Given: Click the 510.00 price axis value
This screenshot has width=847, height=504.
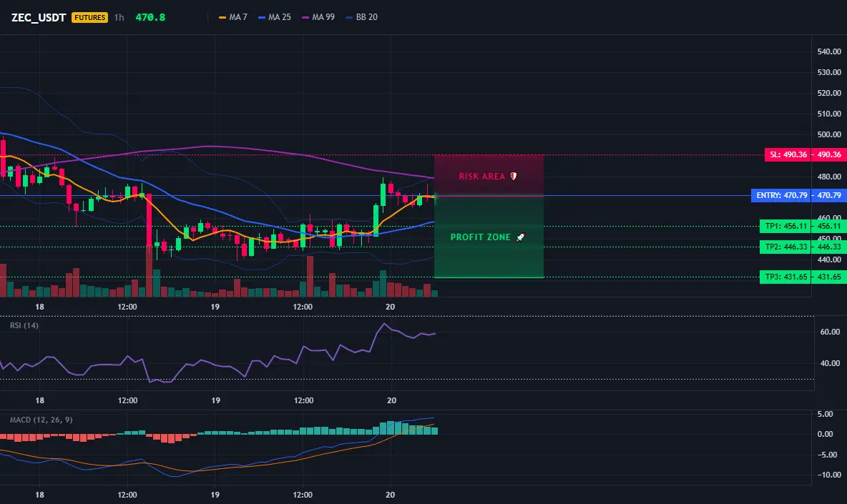Looking at the screenshot, I should point(829,114).
